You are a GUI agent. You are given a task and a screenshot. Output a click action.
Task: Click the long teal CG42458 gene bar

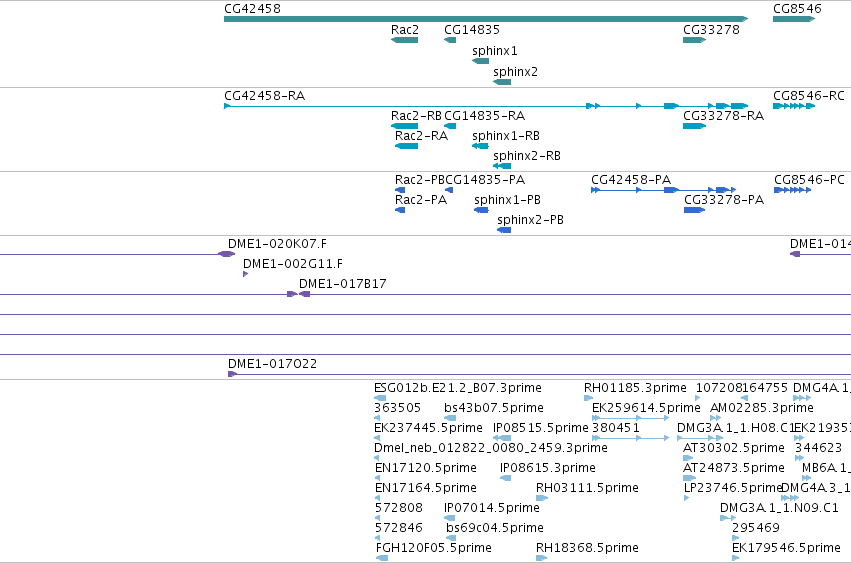click(486, 19)
